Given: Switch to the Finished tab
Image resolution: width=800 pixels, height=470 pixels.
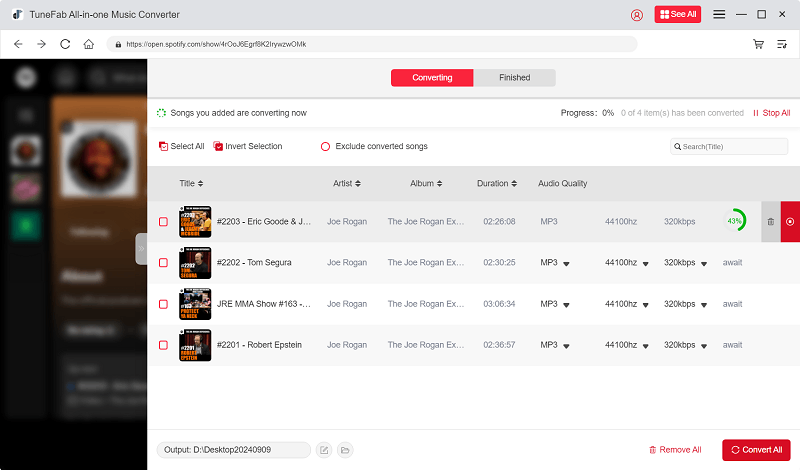Looking at the screenshot, I should 514,78.
